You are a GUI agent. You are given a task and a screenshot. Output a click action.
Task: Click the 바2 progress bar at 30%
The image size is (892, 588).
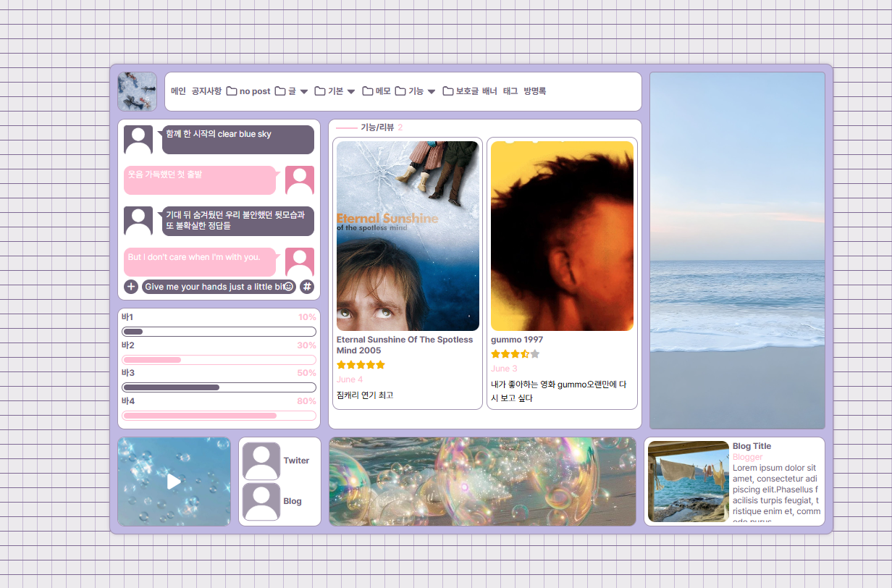219,360
